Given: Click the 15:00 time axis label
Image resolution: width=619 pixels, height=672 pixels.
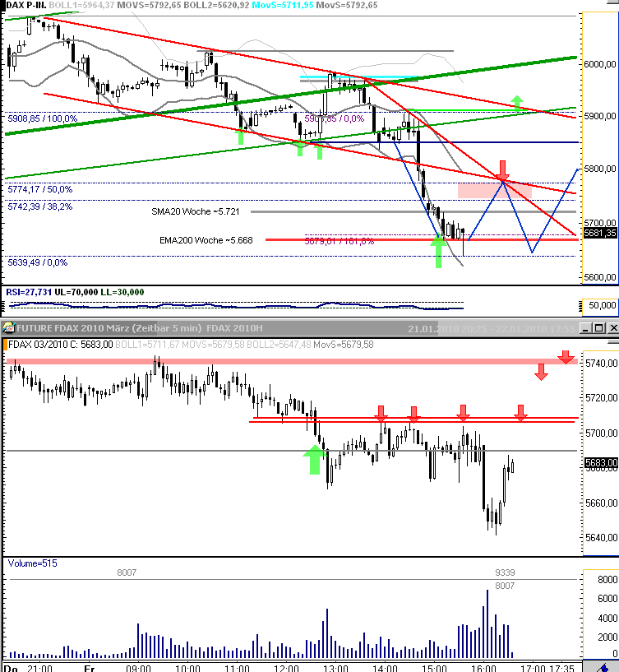Looking at the screenshot, I should pyautogui.click(x=434, y=668).
